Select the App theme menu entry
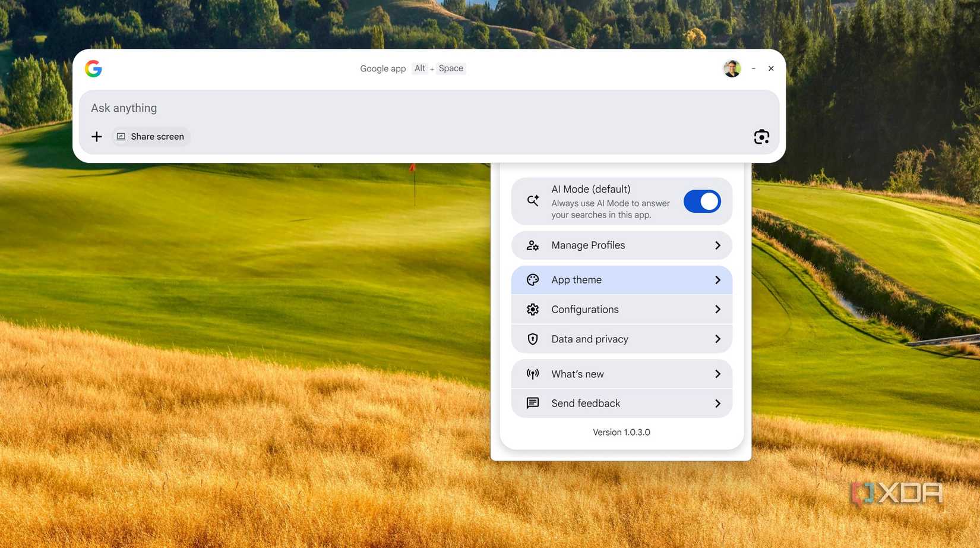This screenshot has width=980, height=548. click(x=621, y=280)
